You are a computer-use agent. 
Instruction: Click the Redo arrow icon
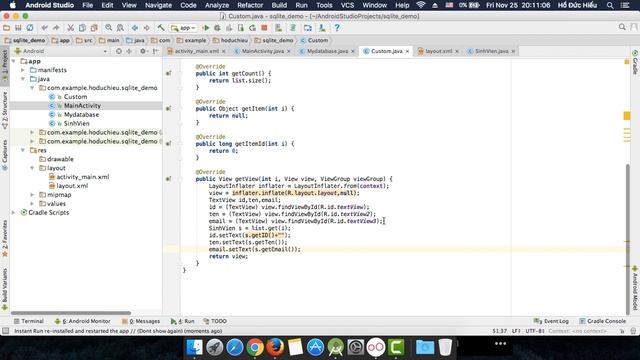pyautogui.click(x=56, y=28)
